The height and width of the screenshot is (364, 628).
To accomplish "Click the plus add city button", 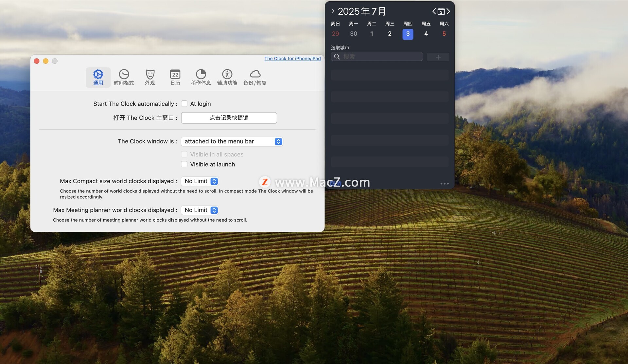I will (438, 57).
